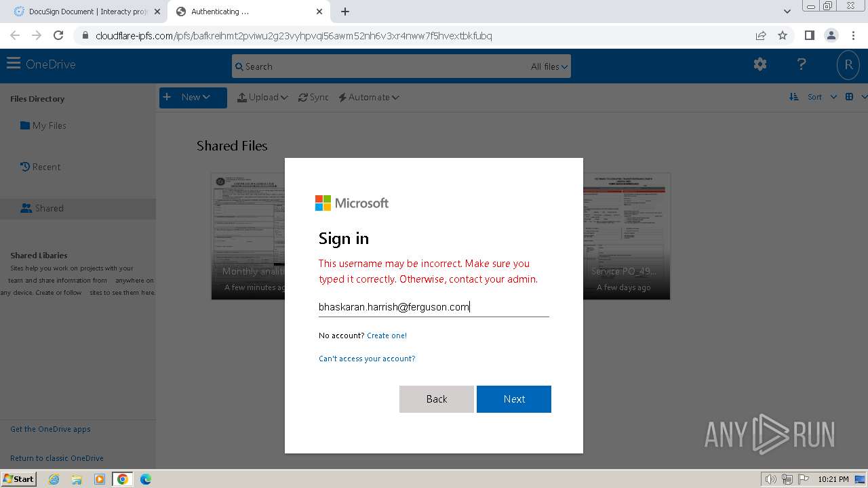Image resolution: width=868 pixels, height=488 pixels.
Task: Click the Back button
Action: click(437, 399)
